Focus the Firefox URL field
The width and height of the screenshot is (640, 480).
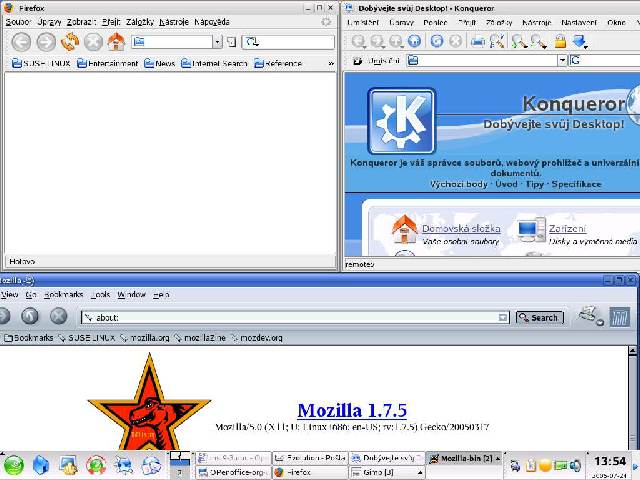172,42
